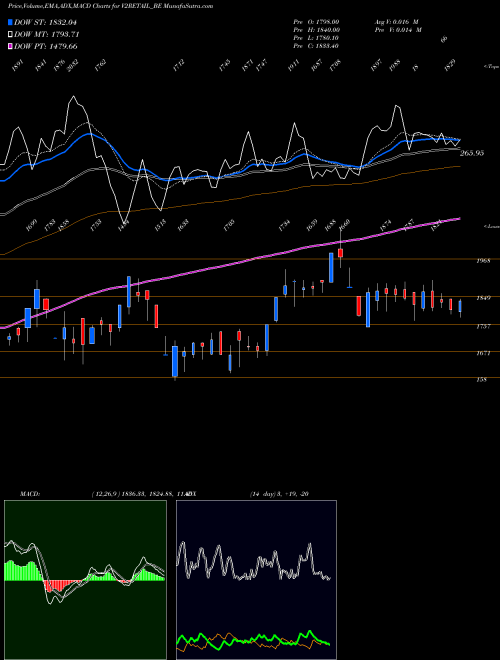This screenshot has width=500, height=660.
Task: Click the 1757 price level label
Action: (x=483, y=326)
